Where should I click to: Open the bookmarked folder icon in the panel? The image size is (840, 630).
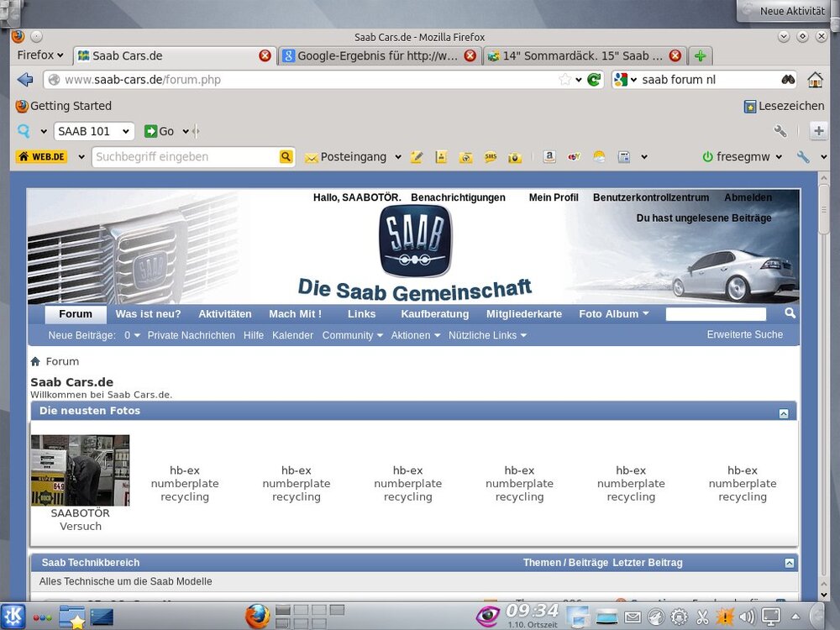(x=71, y=617)
